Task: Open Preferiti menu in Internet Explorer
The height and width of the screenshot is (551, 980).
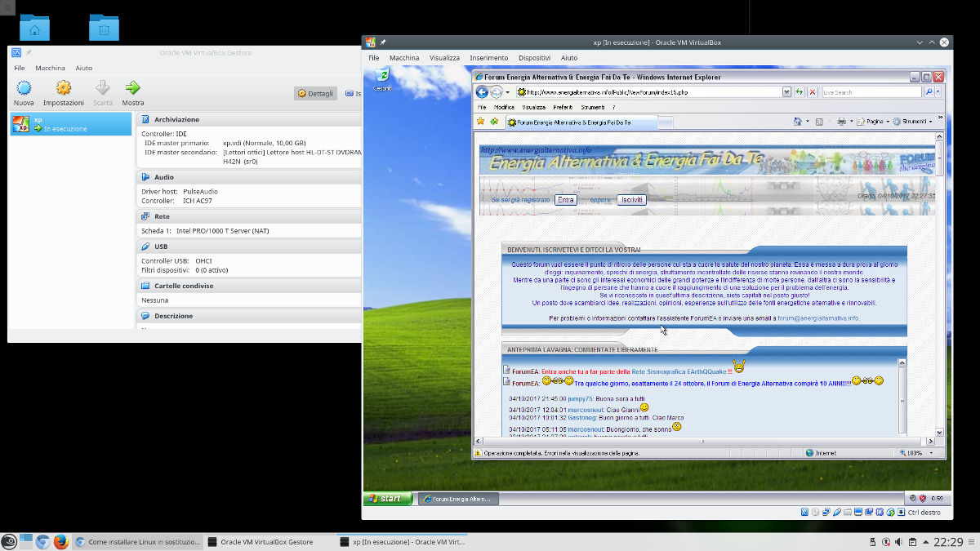Action: coord(563,107)
